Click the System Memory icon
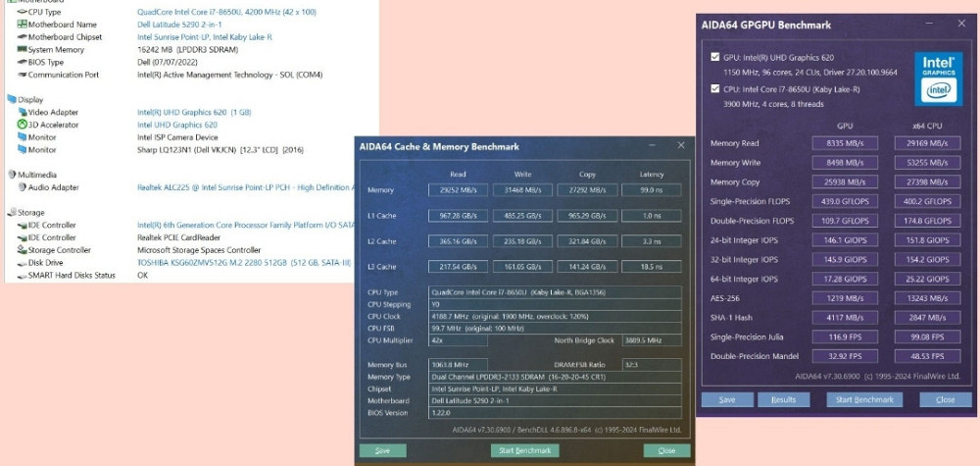The width and height of the screenshot is (980, 466). pyautogui.click(x=21, y=49)
